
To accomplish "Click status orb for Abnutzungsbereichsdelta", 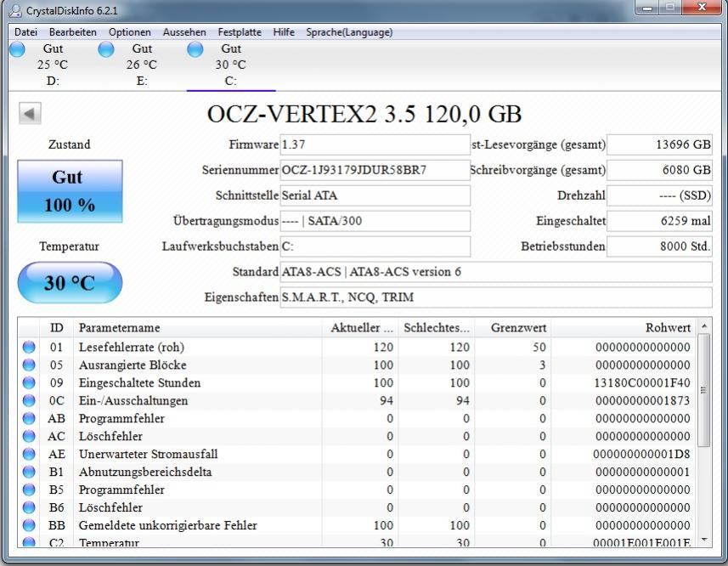I will point(29,472).
